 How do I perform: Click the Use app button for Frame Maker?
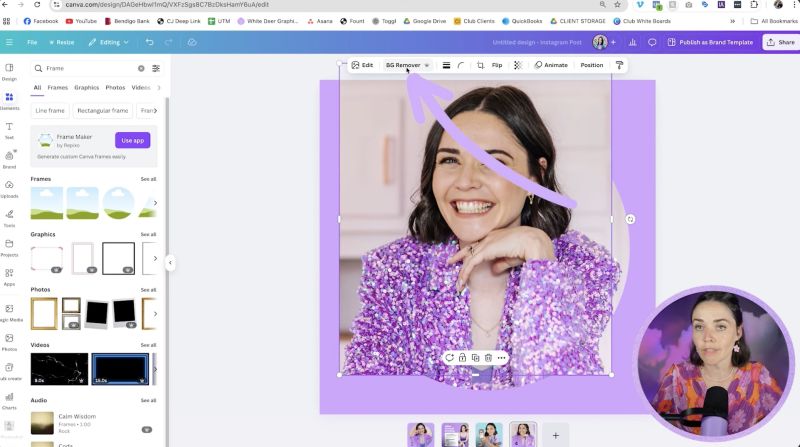coord(133,140)
